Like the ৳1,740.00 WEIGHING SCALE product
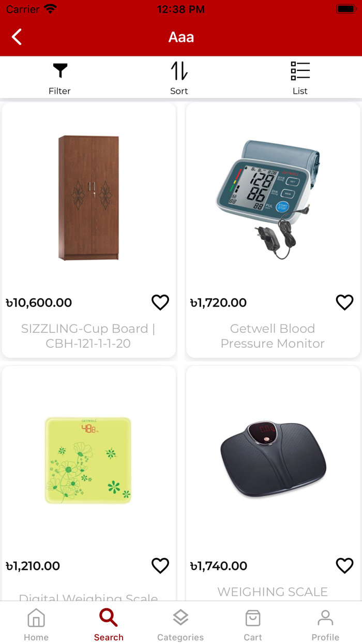The width and height of the screenshot is (362, 644). tap(344, 566)
